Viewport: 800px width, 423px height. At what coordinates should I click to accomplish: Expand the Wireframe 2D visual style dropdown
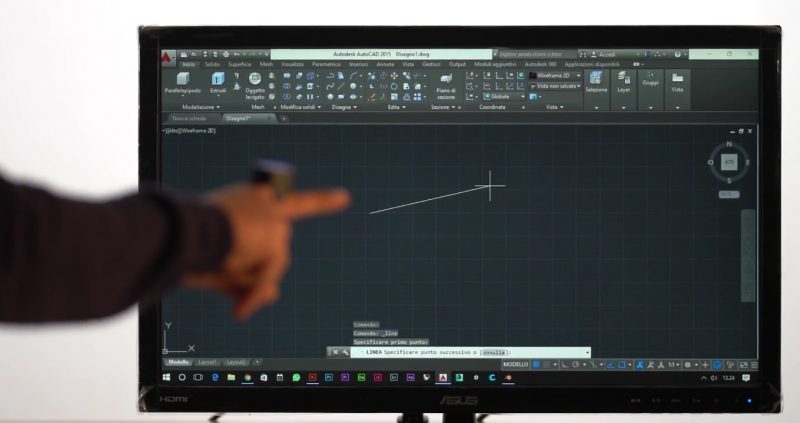point(557,75)
